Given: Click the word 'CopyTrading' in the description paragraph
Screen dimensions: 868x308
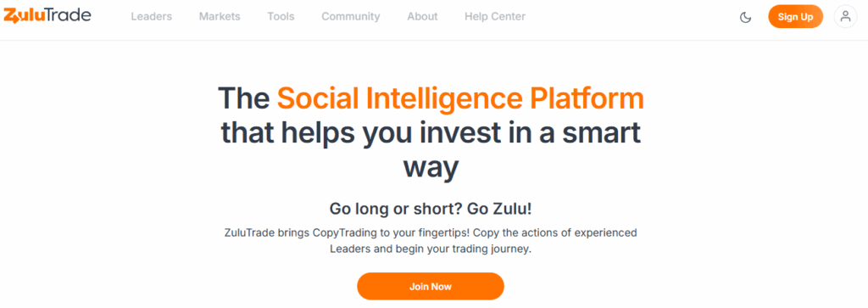Looking at the screenshot, I should click(344, 232).
